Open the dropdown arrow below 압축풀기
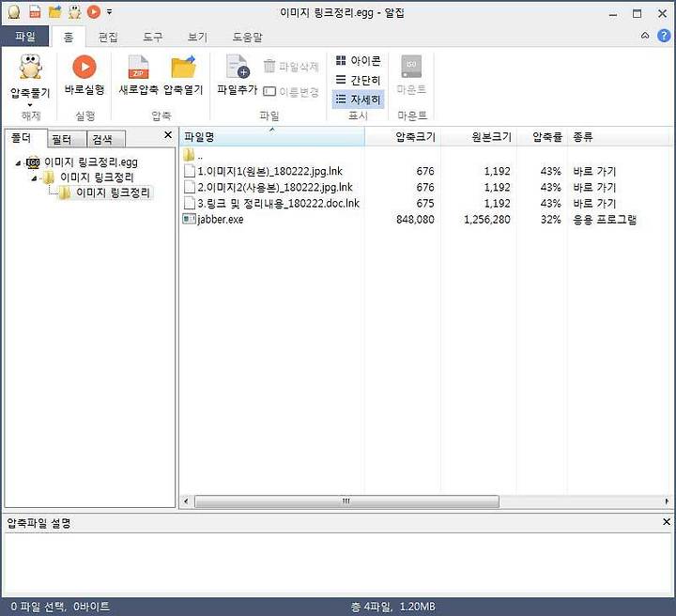This screenshot has height=616, width=676. point(30,105)
